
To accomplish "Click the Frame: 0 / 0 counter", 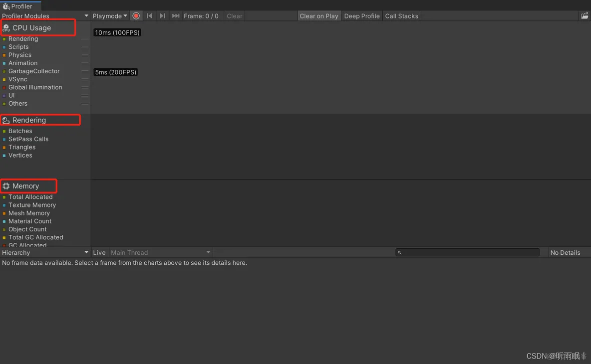I will pyautogui.click(x=201, y=16).
